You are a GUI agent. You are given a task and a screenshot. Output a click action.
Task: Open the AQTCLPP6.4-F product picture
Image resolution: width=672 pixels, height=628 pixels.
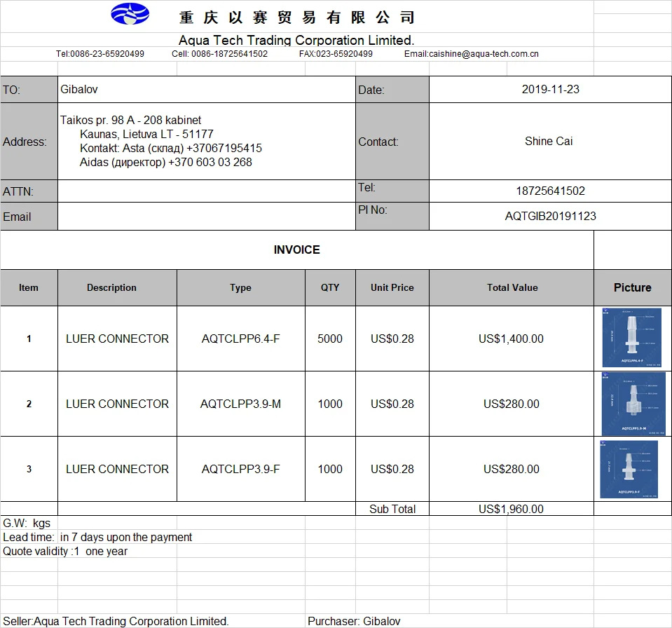pyautogui.click(x=631, y=338)
